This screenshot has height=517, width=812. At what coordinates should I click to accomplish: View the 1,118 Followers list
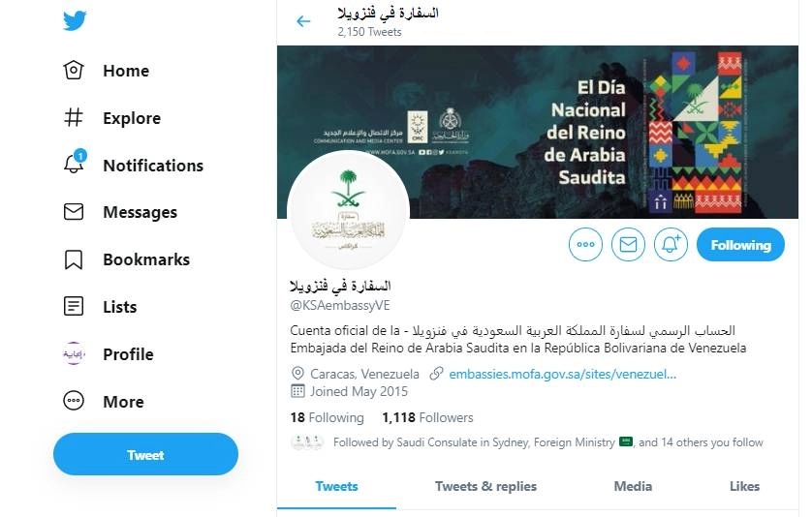click(427, 417)
